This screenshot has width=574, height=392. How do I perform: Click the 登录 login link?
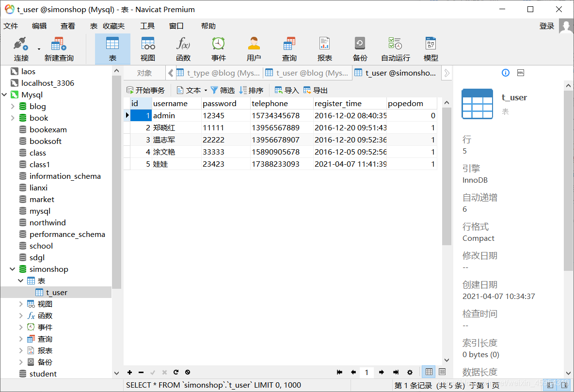pos(546,26)
